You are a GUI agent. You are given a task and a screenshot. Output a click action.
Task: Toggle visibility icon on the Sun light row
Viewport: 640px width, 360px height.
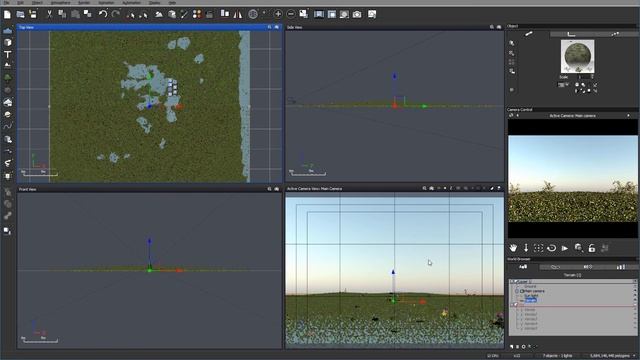tap(634, 296)
